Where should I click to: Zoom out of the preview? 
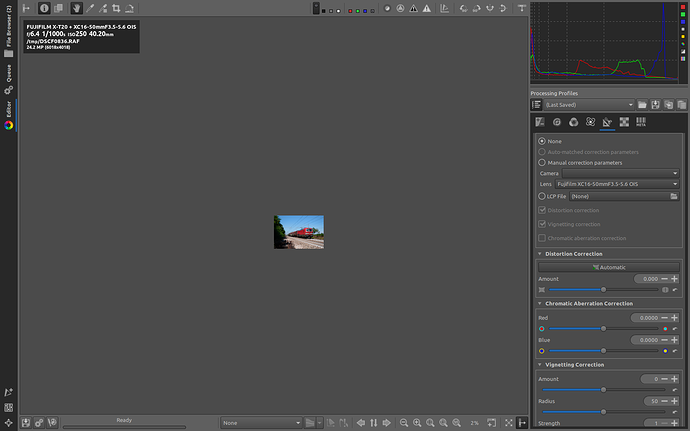[404, 423]
